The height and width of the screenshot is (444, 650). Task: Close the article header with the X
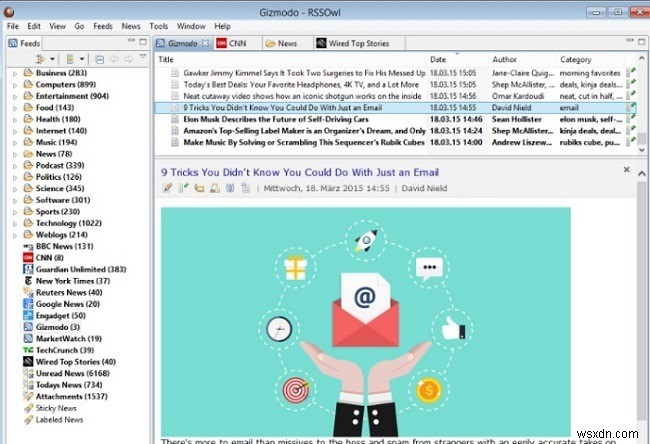626,169
